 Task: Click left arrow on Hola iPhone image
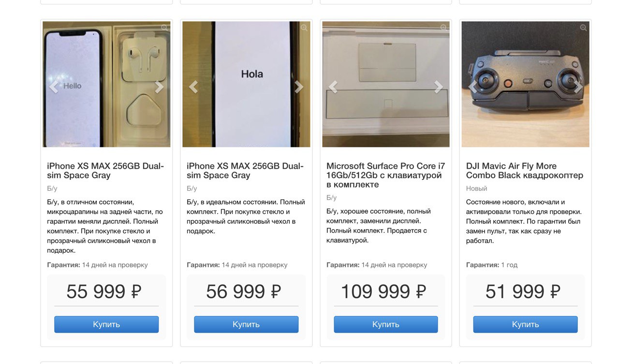(193, 87)
